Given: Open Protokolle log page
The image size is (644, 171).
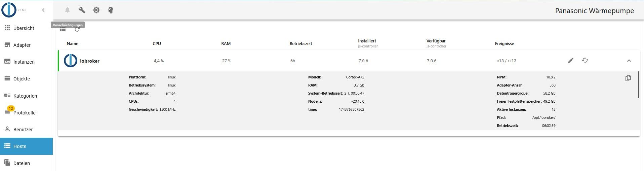Looking at the screenshot, I should coord(26,113).
